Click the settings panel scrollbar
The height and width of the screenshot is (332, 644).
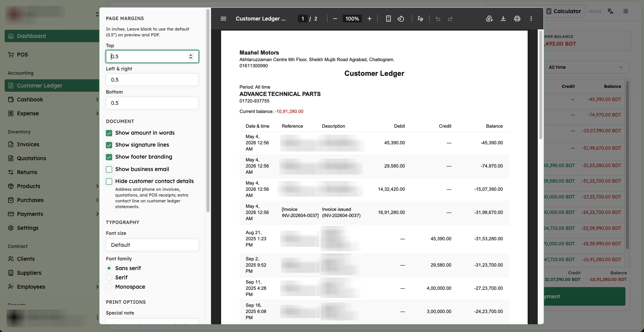[208, 110]
